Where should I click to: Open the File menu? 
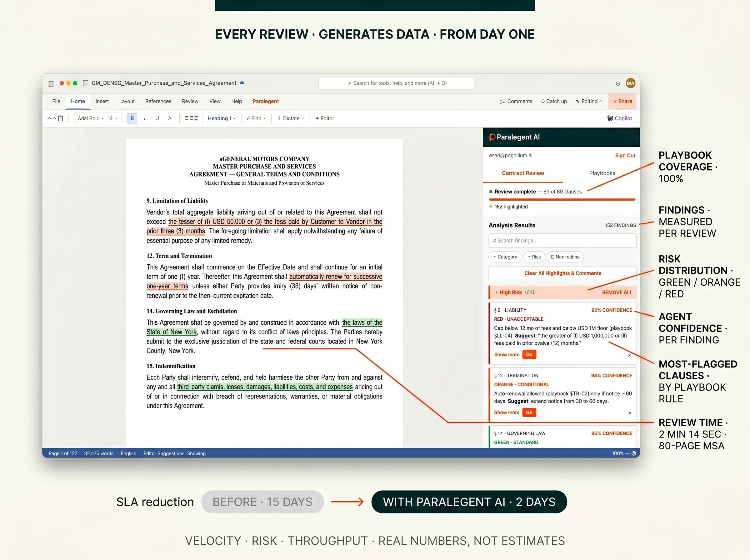coord(56,101)
